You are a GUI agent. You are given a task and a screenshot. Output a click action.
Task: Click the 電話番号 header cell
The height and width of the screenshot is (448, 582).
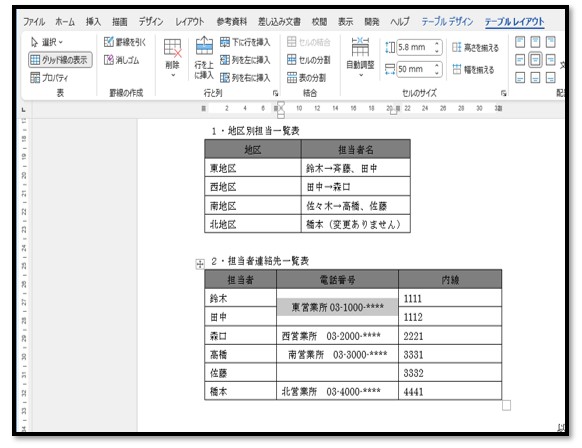[x=337, y=279]
